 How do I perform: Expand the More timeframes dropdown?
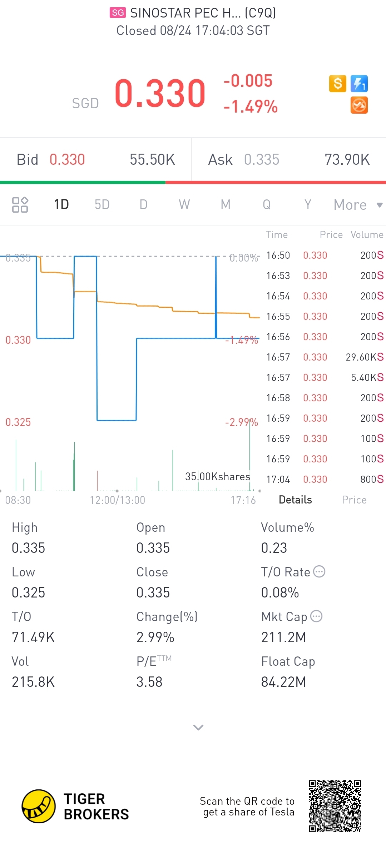[357, 205]
